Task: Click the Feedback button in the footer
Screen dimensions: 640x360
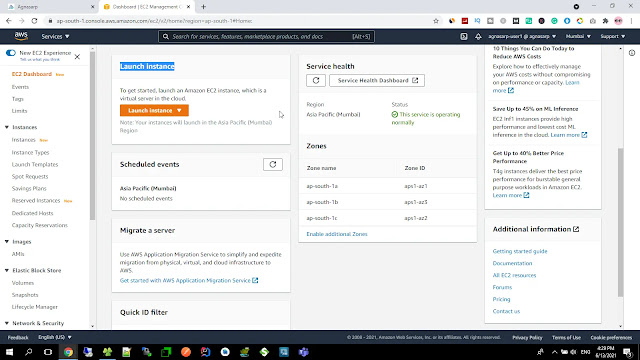Action: 18,337
